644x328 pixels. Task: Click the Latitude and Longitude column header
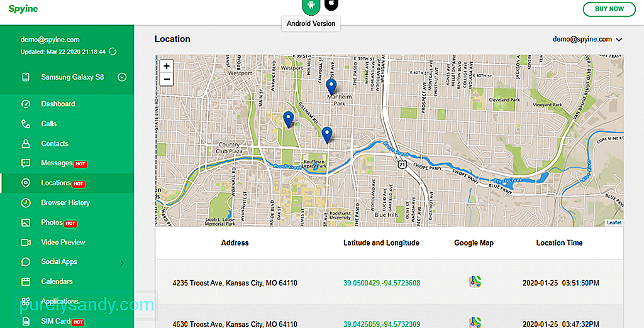tap(381, 243)
